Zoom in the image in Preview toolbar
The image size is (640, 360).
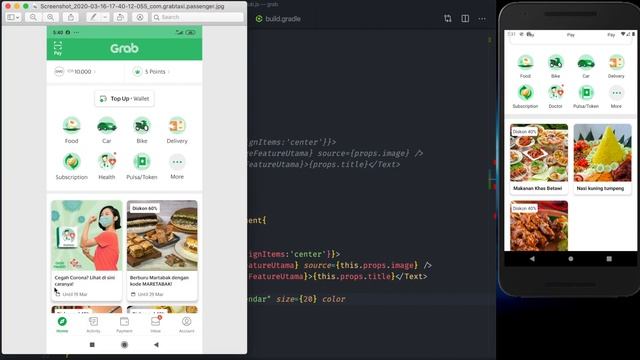51,17
